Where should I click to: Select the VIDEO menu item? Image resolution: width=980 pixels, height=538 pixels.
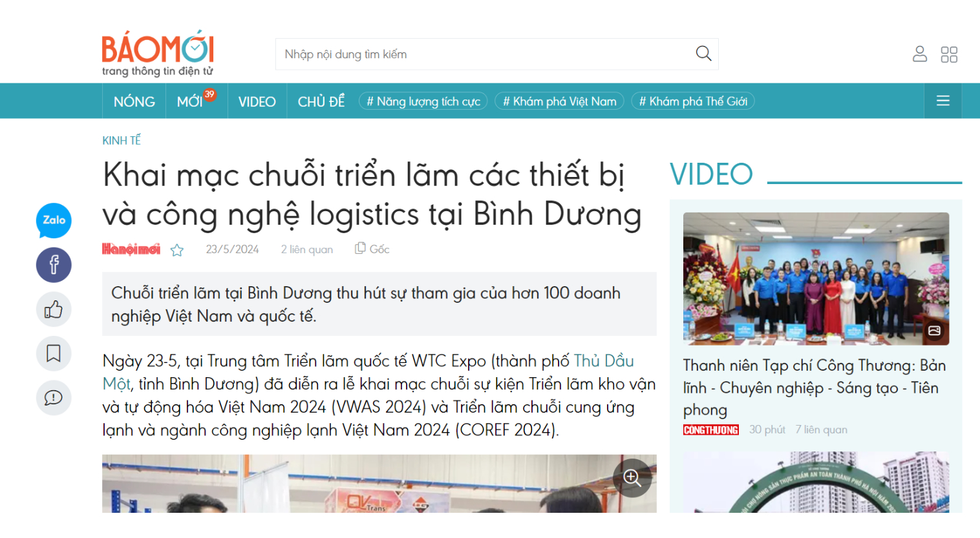point(257,101)
